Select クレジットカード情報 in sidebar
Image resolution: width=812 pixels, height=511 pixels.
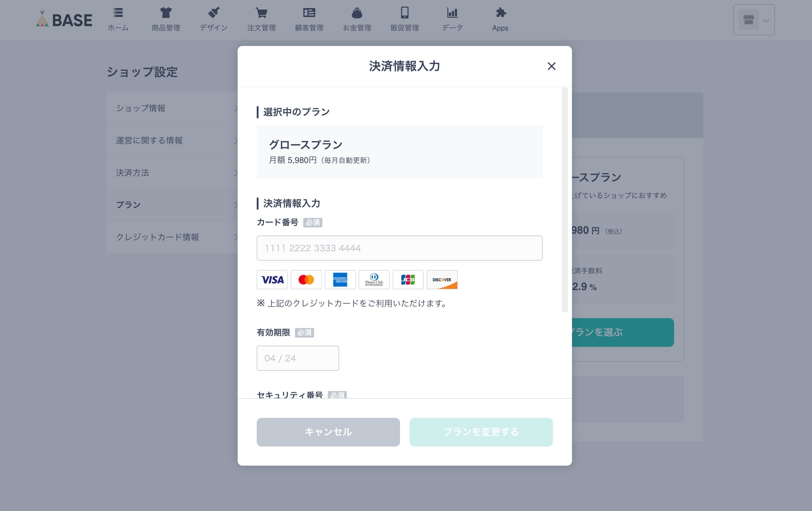(x=172, y=237)
